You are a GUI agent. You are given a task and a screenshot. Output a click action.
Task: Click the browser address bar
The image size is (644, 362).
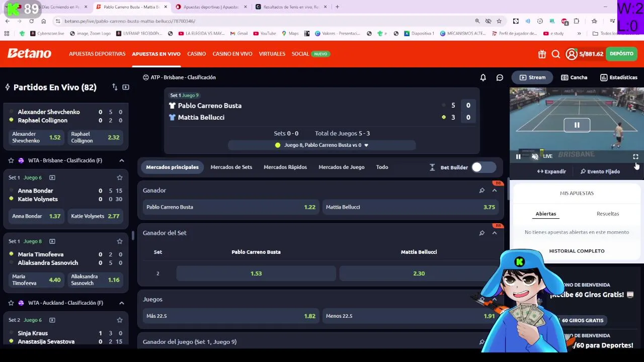262,21
